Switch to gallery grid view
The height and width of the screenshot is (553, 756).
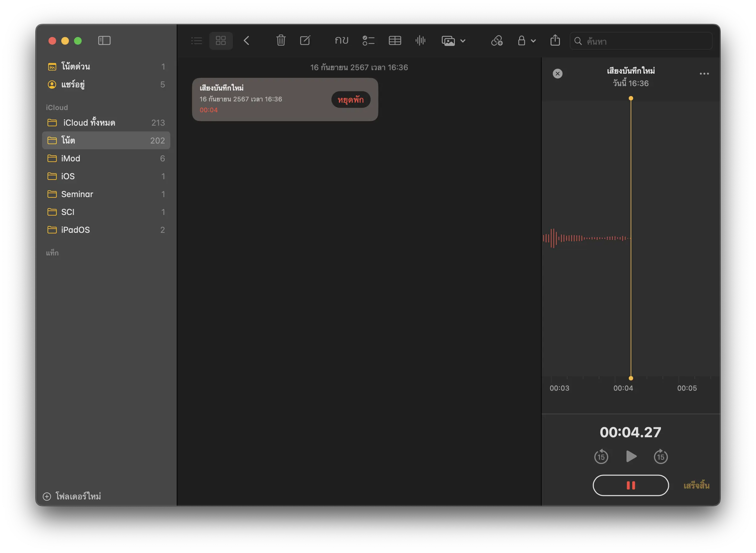tap(221, 41)
